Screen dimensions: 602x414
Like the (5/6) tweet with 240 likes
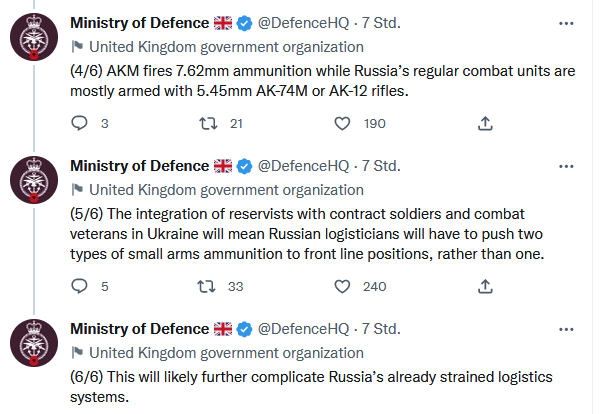342,286
